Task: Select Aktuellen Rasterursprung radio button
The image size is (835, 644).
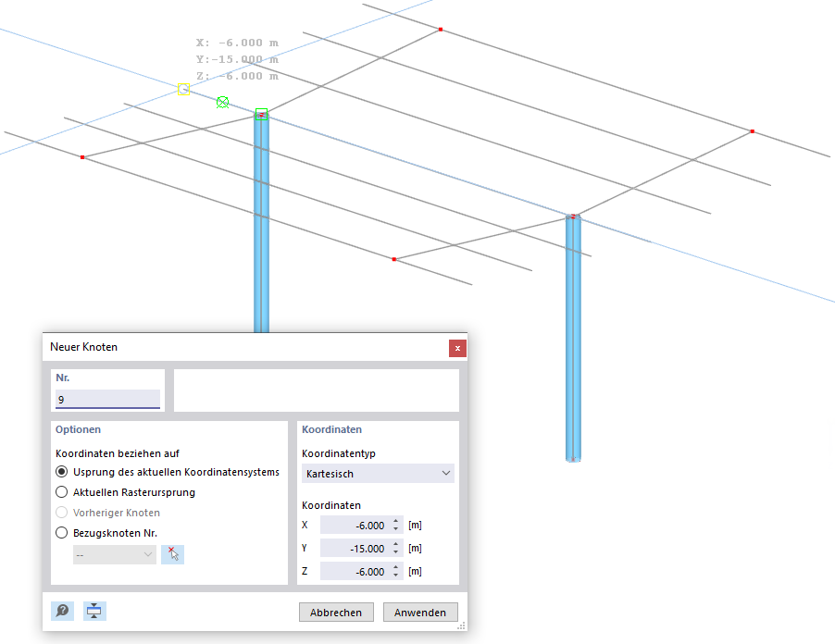Action: point(62,492)
